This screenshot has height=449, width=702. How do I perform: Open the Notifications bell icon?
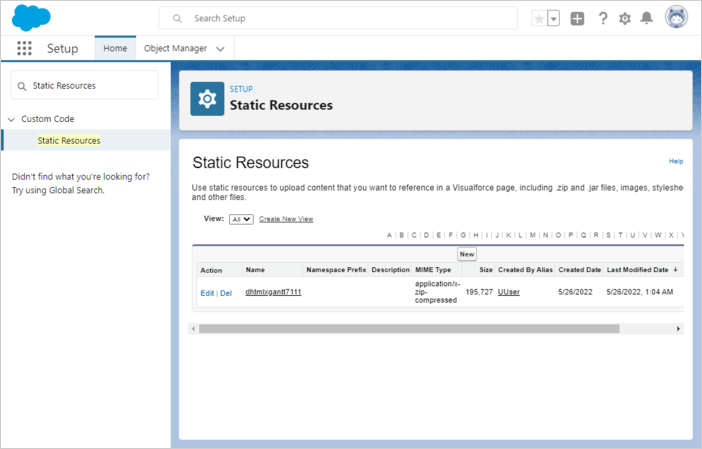coord(647,19)
